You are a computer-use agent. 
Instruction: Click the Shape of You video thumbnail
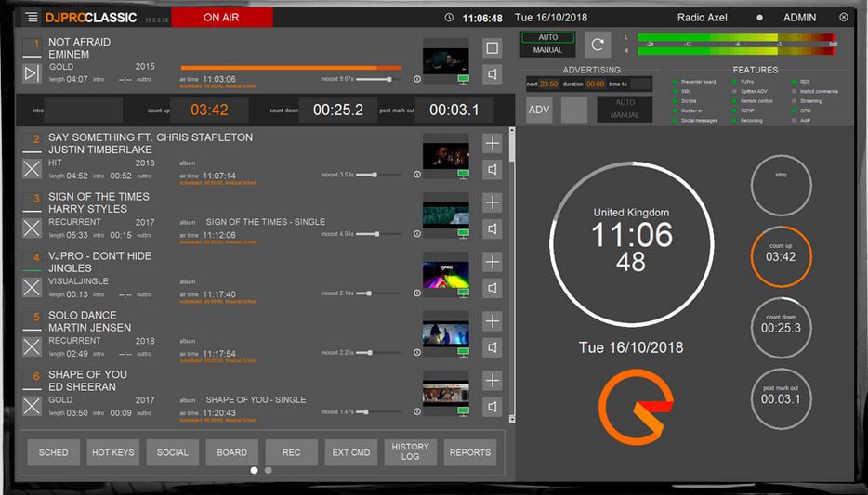(x=446, y=393)
